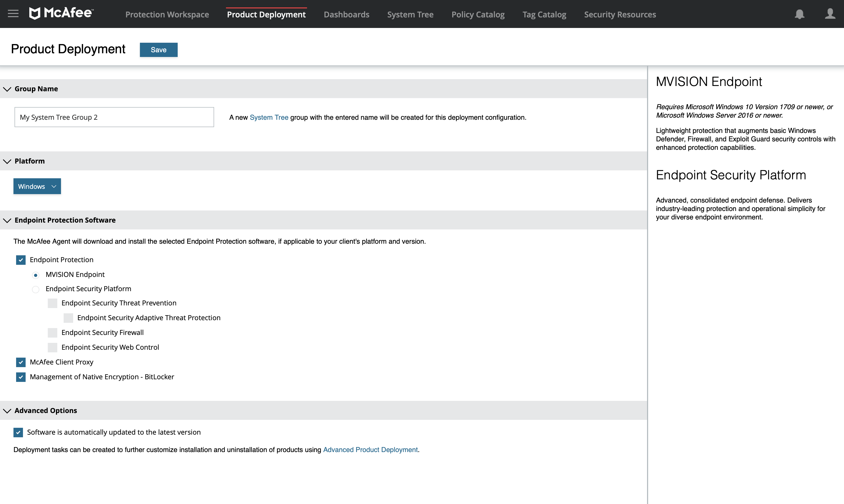Click the 'Advanced, consolidated endpoint defense' paragraph
Viewport: 844px width, 504px height.
pos(740,209)
